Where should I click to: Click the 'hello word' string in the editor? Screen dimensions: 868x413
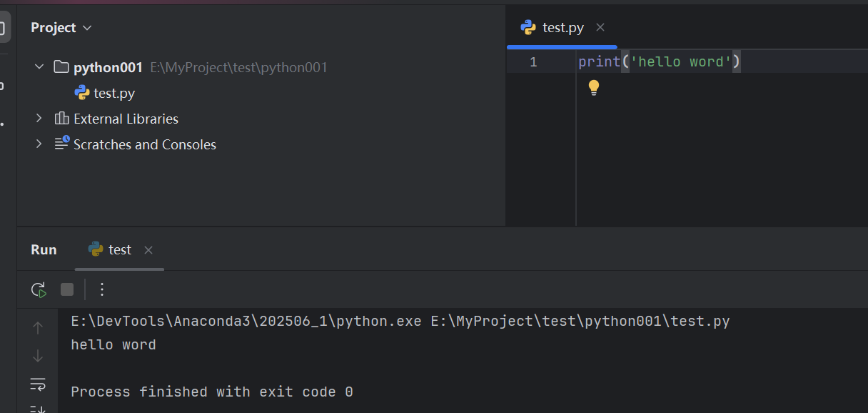[681, 62]
